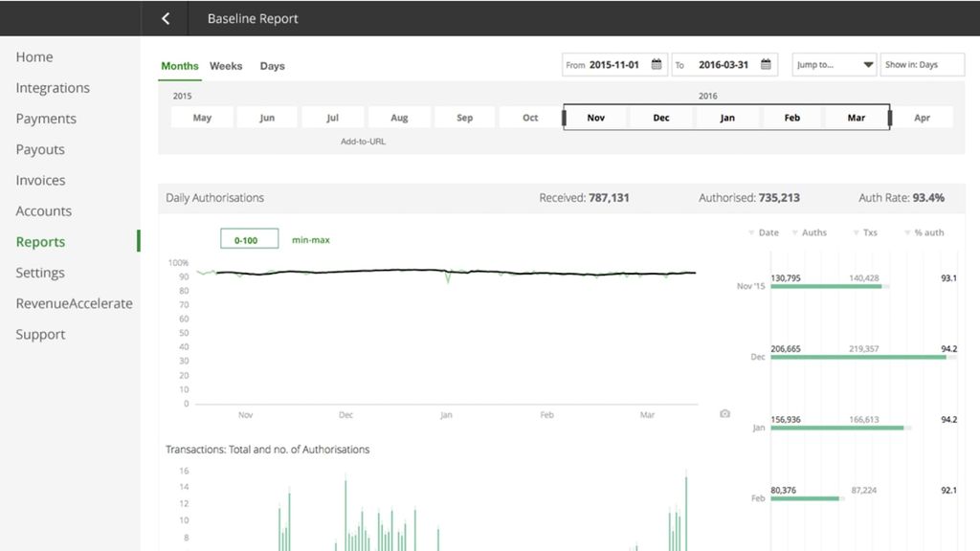Select the Oct month in timeline
The width and height of the screenshot is (980, 551).
530,118
